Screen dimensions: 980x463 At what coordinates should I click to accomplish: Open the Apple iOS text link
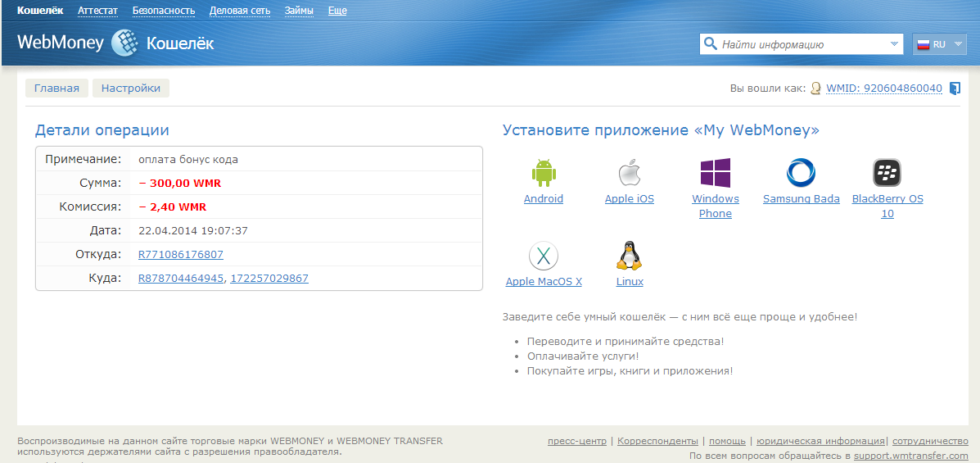[630, 199]
